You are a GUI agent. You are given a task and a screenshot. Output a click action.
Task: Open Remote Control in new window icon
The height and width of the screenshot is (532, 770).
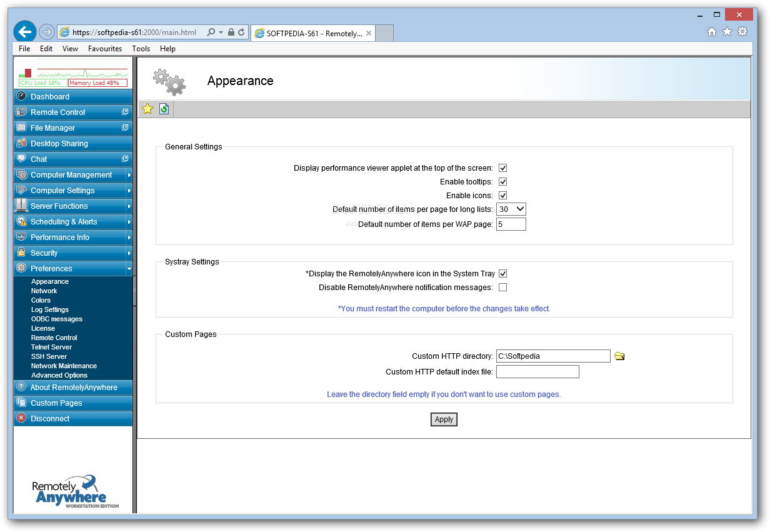[125, 112]
